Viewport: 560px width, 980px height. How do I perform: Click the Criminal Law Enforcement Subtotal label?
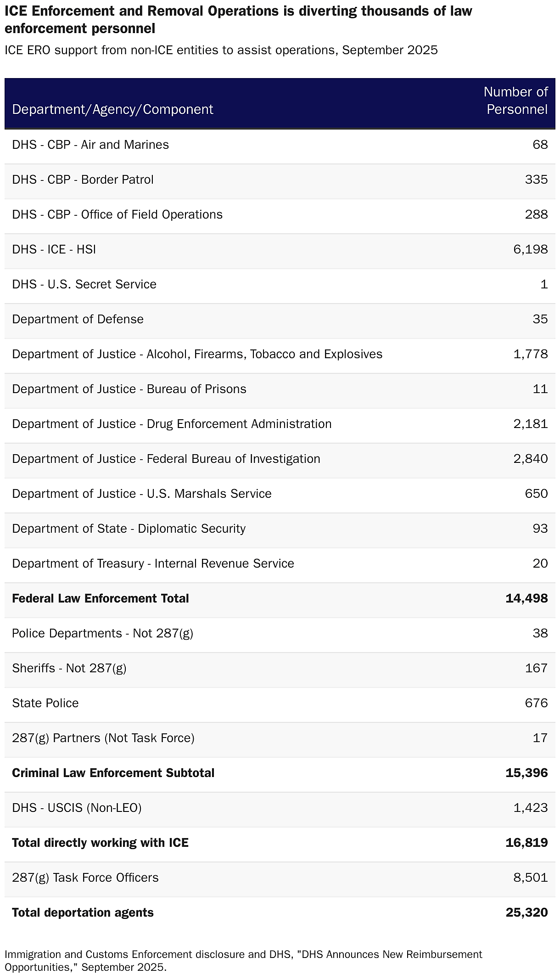(113, 773)
